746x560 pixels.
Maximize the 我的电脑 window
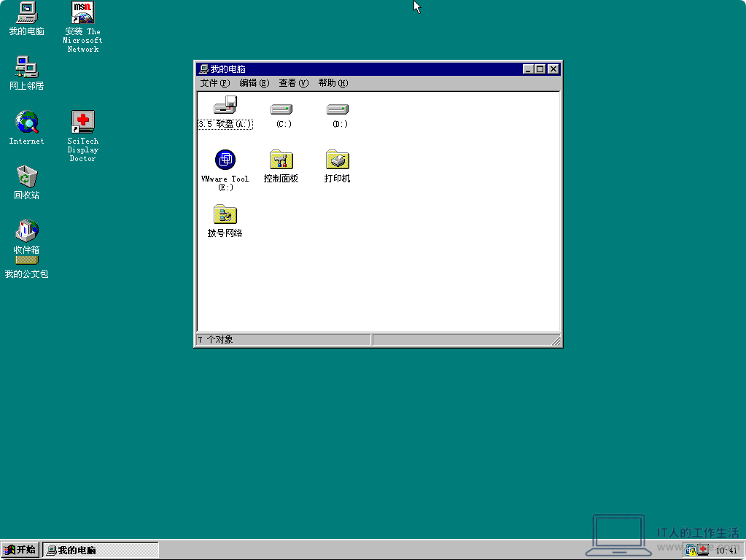click(x=540, y=69)
